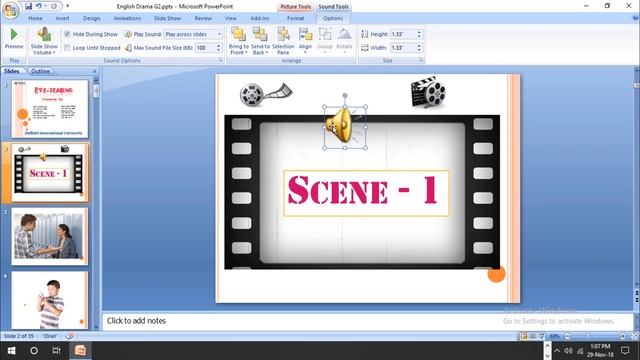Select the Scene - 1 text box

(367, 193)
